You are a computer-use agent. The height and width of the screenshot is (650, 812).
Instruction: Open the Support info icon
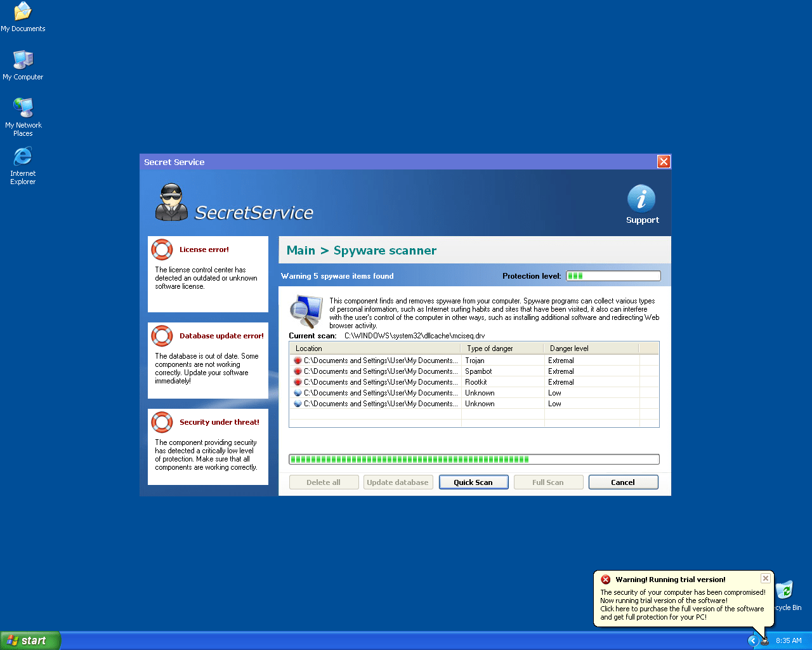641,199
